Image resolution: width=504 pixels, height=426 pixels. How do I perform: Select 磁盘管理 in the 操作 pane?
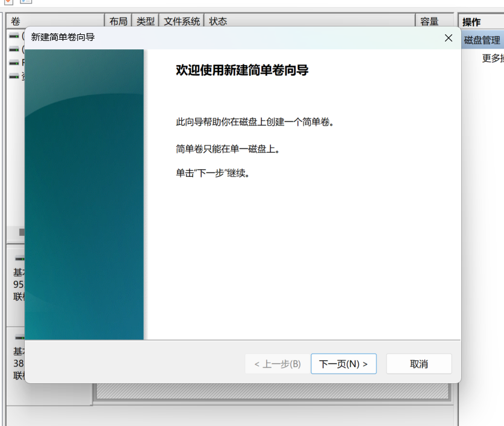pyautogui.click(x=482, y=40)
